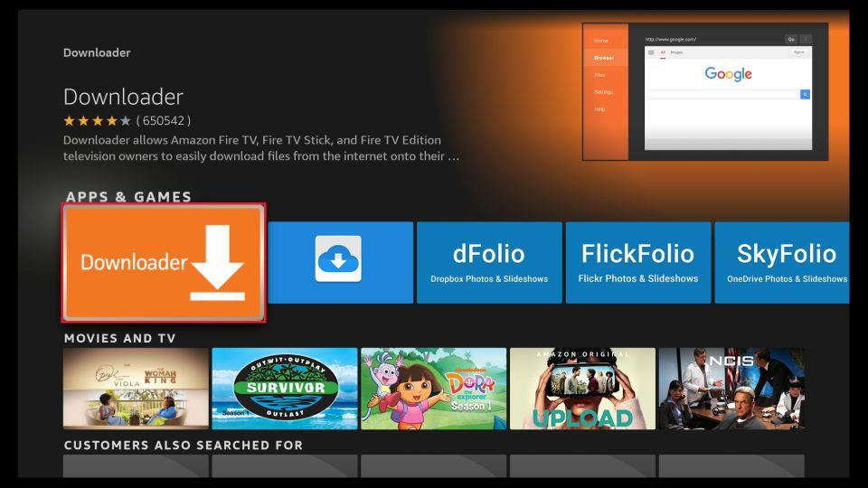Select the NCIS show thumbnail
Image resolution: width=868 pixels, height=488 pixels.
(x=731, y=389)
